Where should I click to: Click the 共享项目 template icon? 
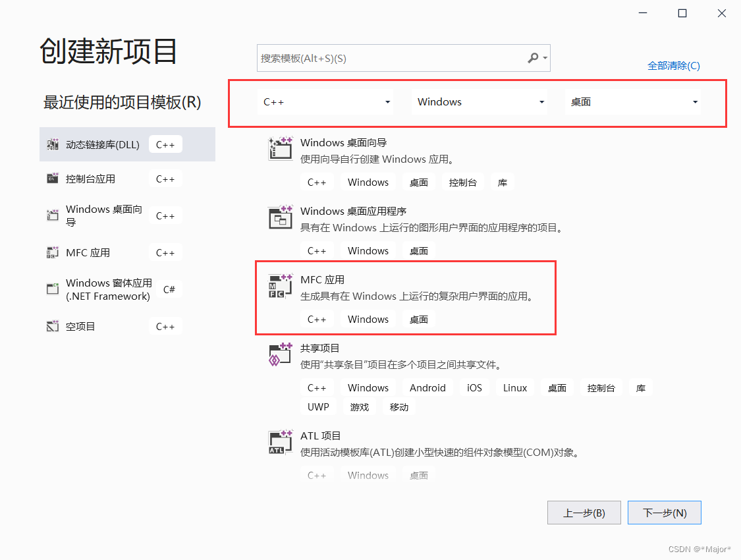tap(280, 354)
